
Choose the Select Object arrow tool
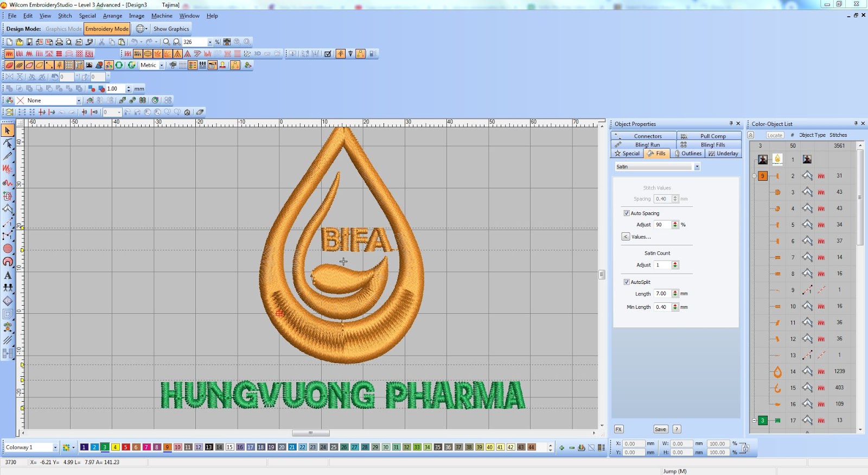[x=8, y=130]
